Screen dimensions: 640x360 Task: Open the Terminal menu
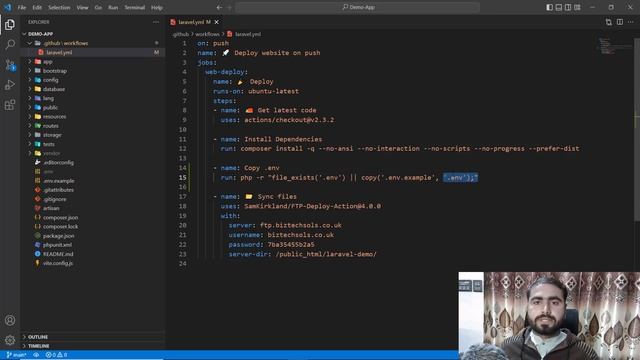click(x=135, y=7)
